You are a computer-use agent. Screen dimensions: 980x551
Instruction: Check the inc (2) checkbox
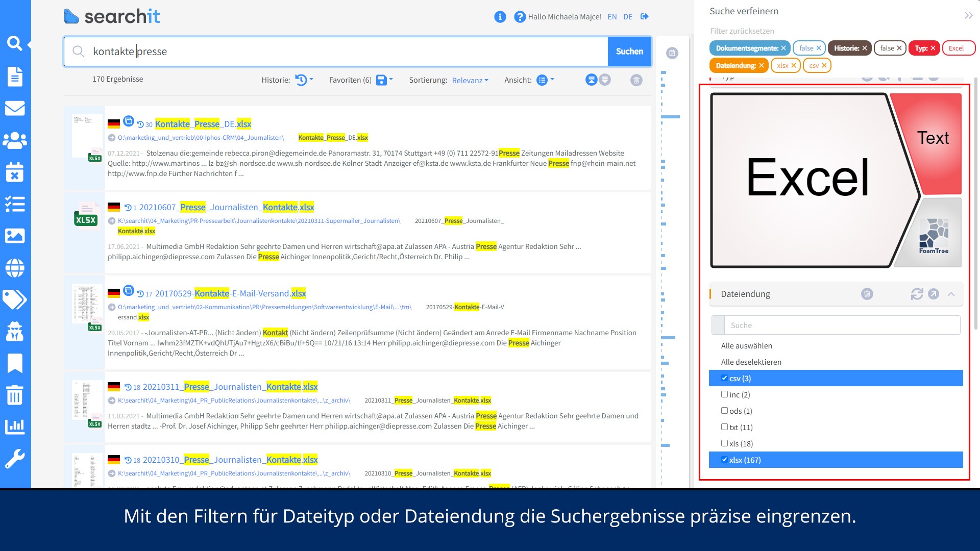pos(724,394)
